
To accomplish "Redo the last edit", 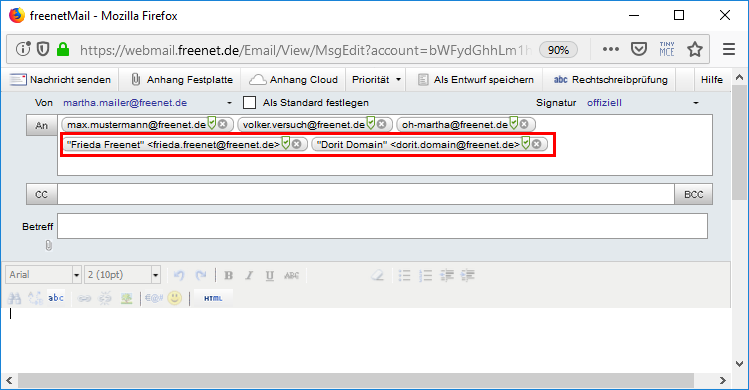I will click(201, 275).
